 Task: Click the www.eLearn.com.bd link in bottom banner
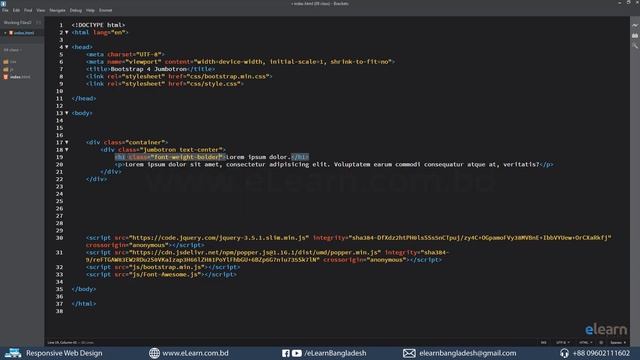(x=196, y=353)
